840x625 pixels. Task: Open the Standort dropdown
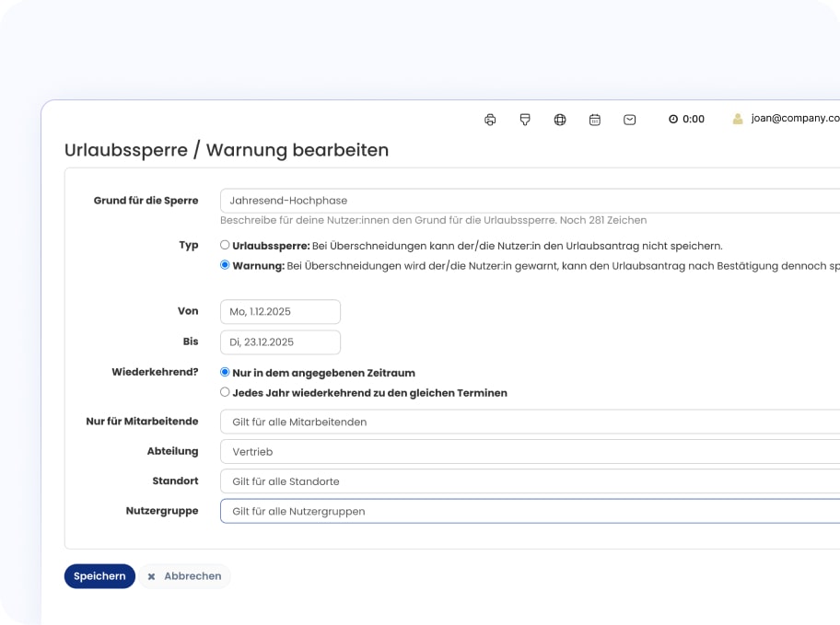tap(530, 480)
